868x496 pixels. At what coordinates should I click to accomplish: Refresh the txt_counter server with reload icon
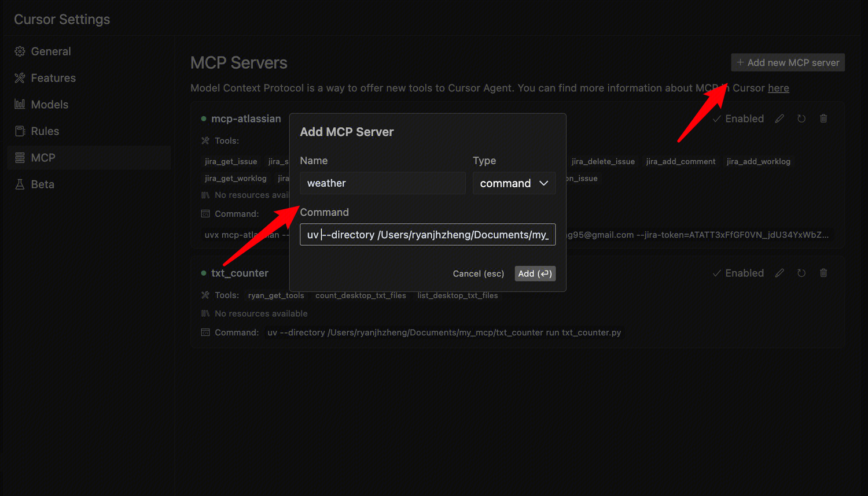point(801,272)
